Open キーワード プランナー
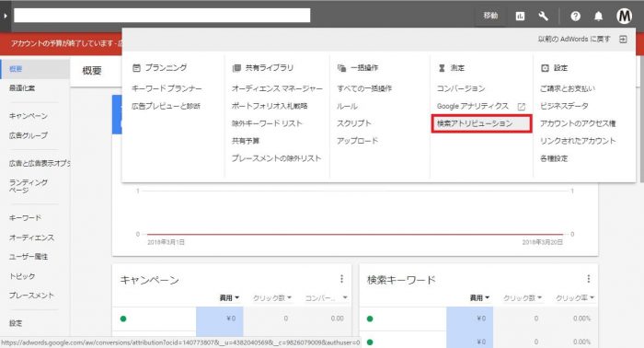This screenshot has width=644, height=348. pos(167,88)
